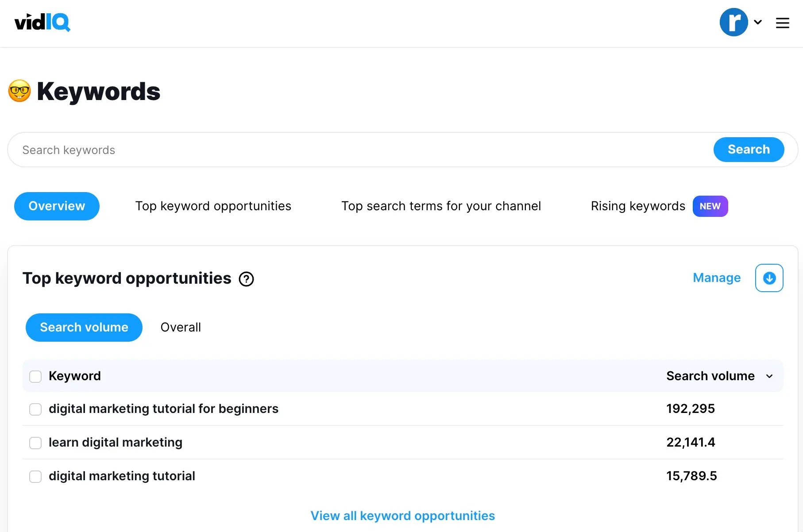803x532 pixels.
Task: Check the digital marketing tutorial for beginners checkbox
Action: 35,409
